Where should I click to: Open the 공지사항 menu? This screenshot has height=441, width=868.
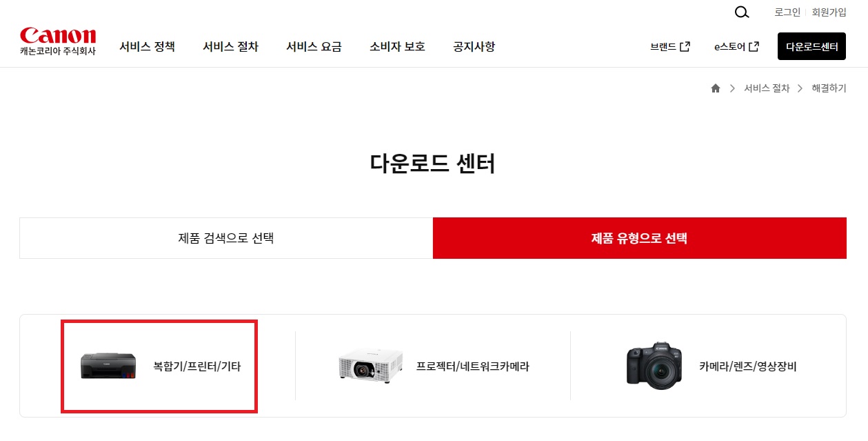point(474,46)
